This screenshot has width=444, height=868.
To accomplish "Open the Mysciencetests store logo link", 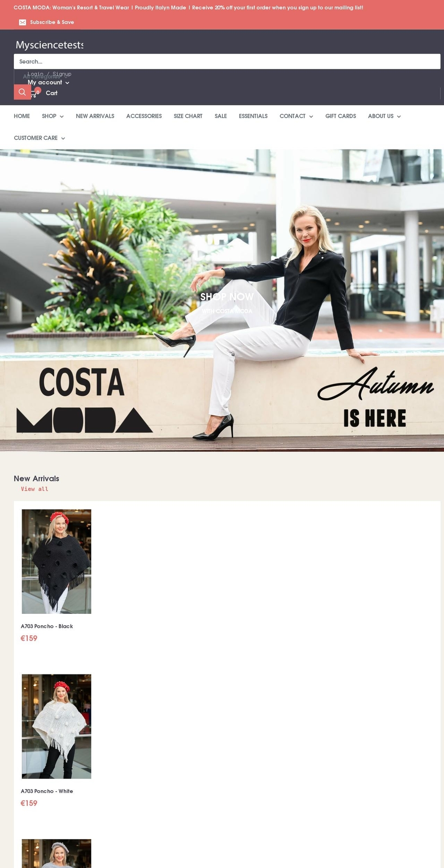I will click(x=49, y=45).
